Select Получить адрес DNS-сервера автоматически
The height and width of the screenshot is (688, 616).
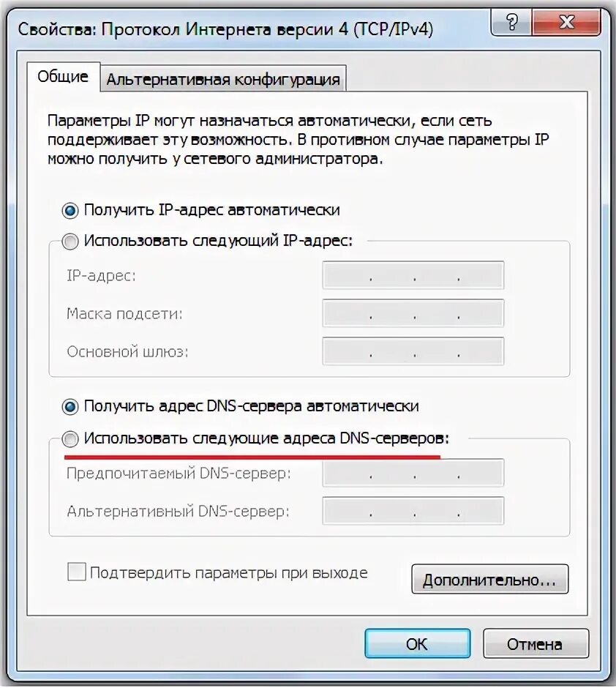pos(70,407)
